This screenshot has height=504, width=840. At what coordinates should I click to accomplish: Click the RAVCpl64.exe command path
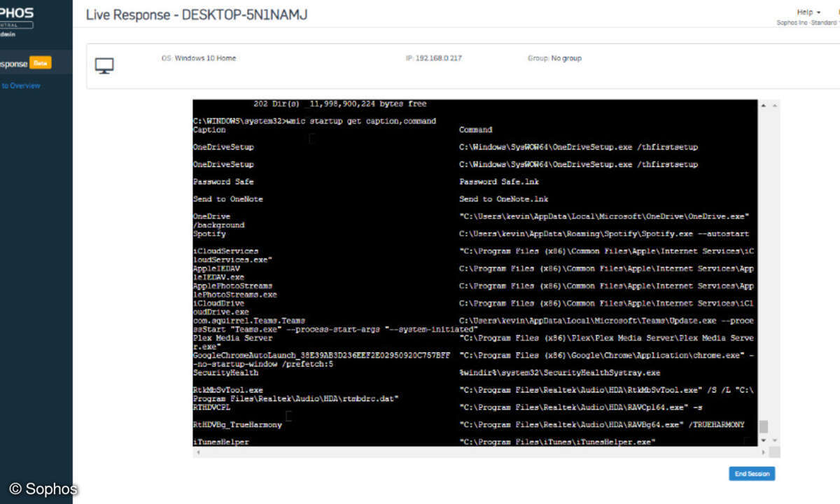(581, 407)
